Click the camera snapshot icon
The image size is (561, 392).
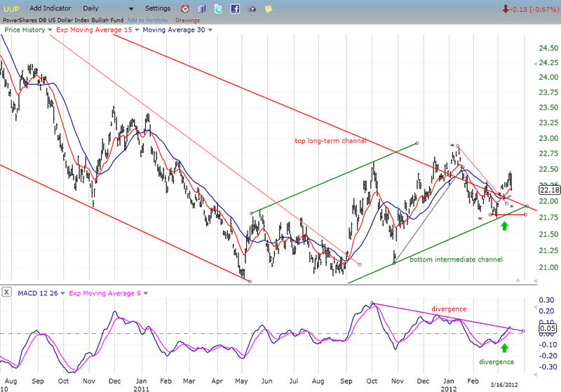pos(252,9)
